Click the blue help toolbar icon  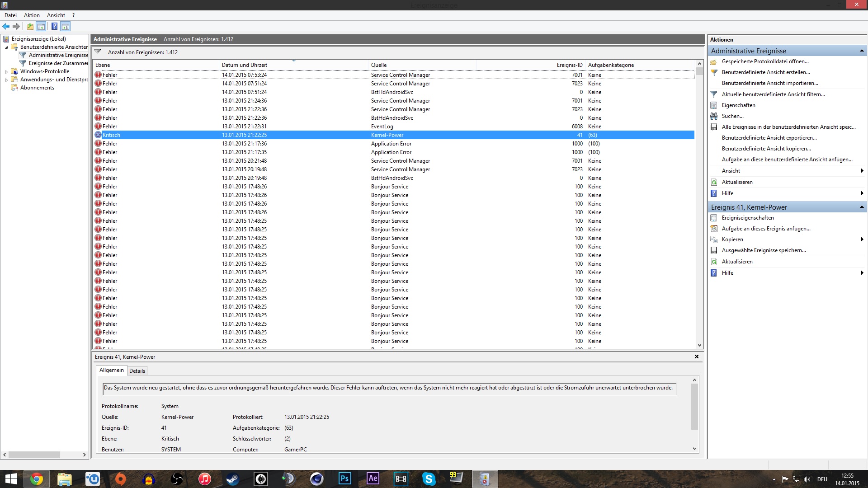click(54, 27)
